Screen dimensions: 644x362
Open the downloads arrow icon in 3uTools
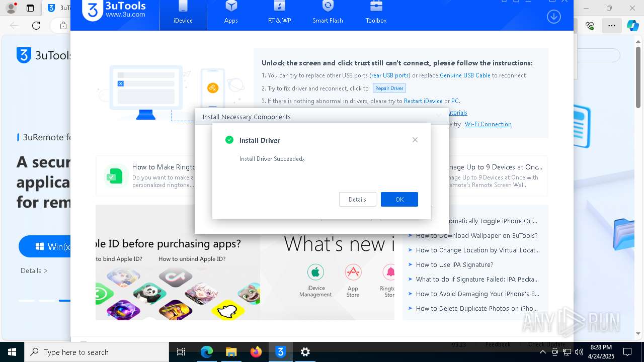pyautogui.click(x=553, y=17)
